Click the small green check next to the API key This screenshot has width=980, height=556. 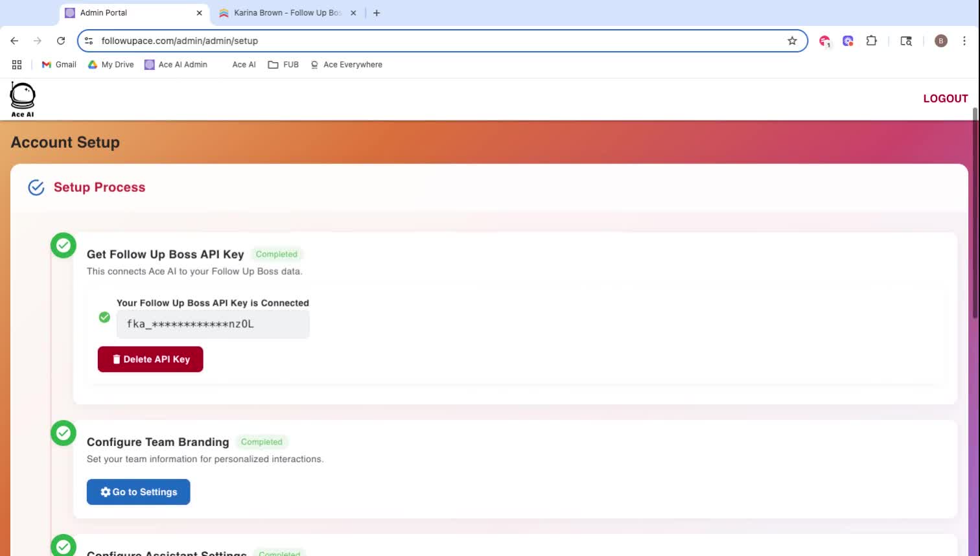104,318
